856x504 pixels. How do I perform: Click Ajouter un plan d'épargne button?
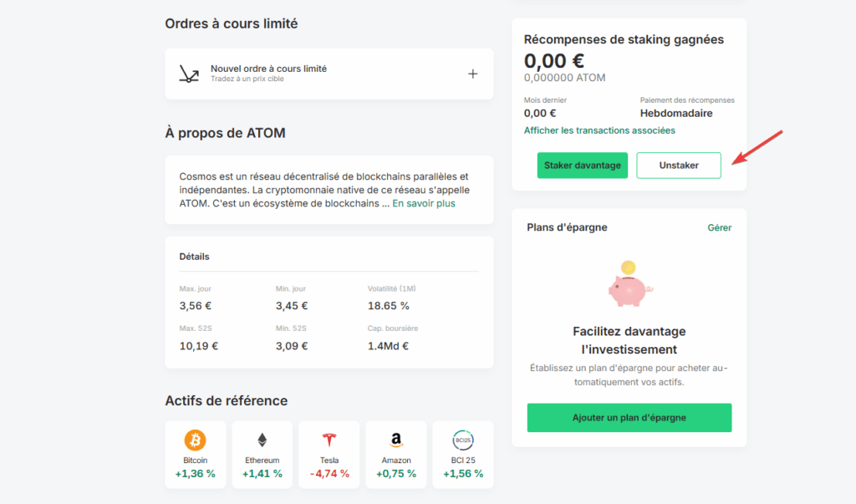[x=629, y=418]
